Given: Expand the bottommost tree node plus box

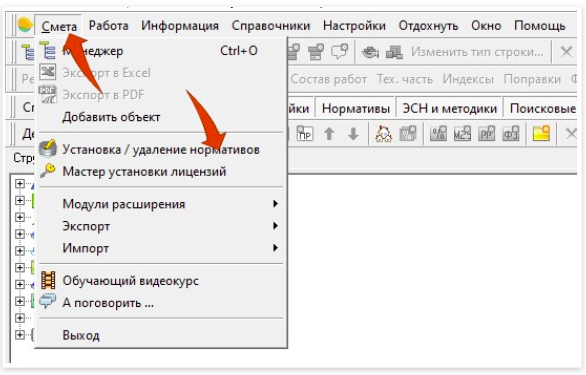Looking at the screenshot, I should pos(20,335).
